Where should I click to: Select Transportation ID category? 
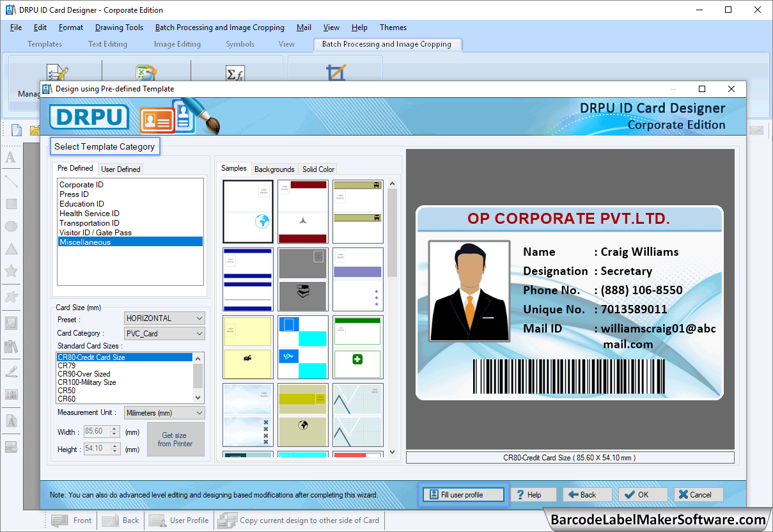(95, 223)
